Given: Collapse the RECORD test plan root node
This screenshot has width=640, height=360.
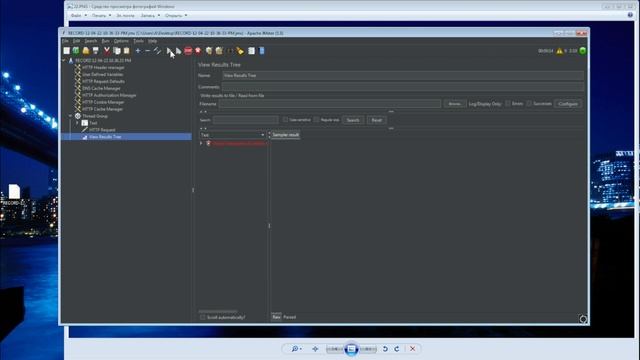Looking at the screenshot, I should click(64, 60).
